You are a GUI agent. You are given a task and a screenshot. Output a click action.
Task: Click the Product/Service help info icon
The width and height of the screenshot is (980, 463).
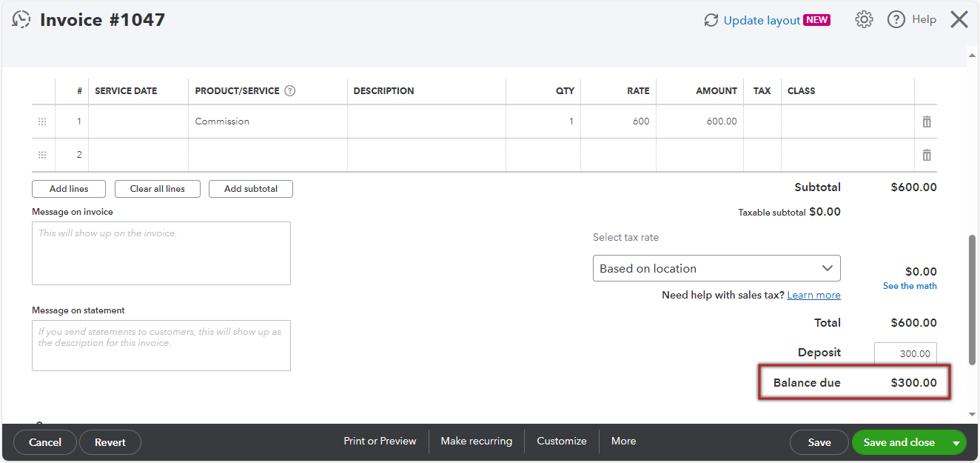[290, 91]
